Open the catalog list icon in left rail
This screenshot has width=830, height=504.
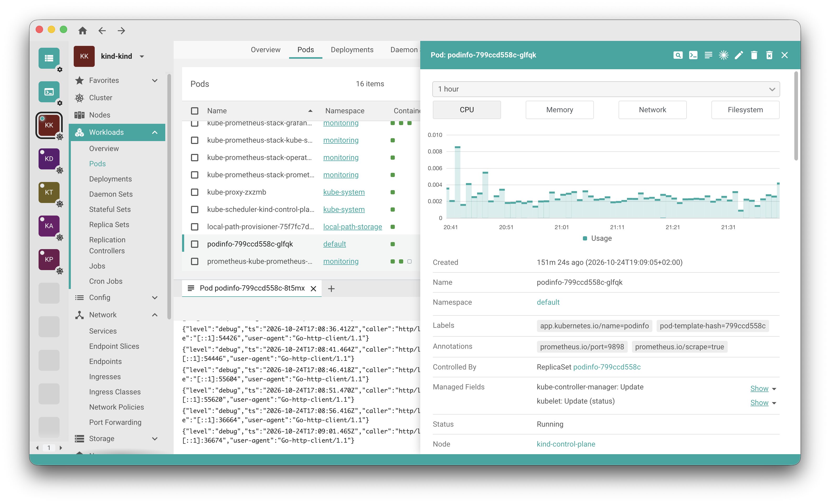click(x=49, y=58)
